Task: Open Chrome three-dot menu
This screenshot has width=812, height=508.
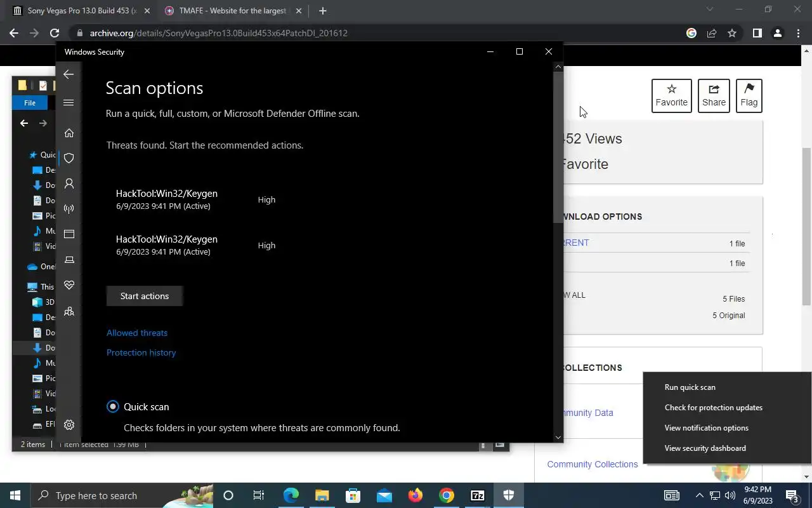Action: 798,33
